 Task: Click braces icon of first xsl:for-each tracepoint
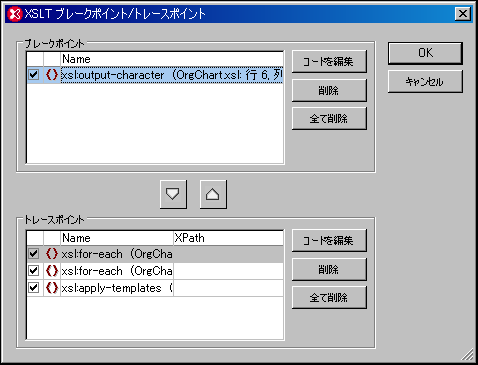click(x=52, y=254)
